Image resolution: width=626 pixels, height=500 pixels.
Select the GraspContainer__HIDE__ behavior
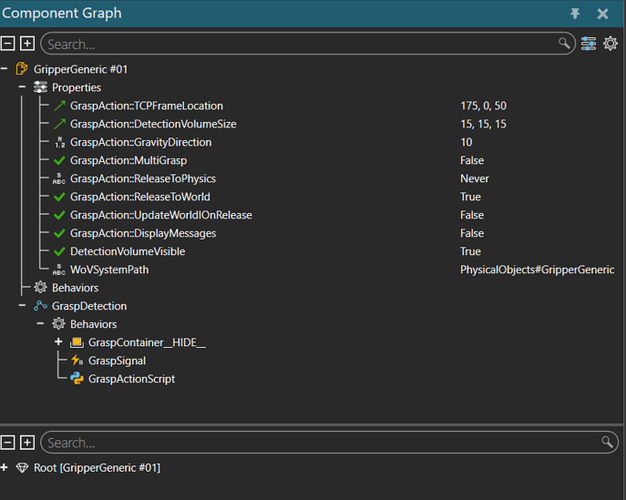(147, 342)
